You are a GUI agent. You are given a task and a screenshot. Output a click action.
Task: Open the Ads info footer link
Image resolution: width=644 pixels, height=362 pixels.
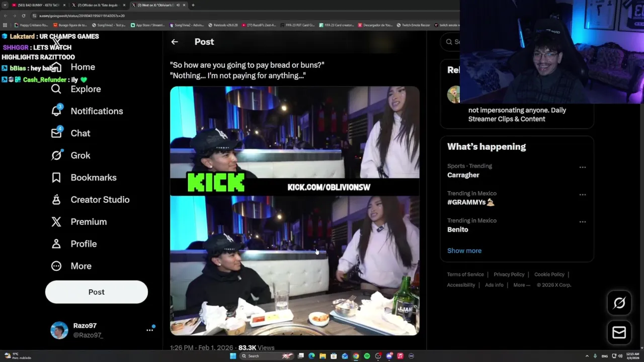pos(494,285)
